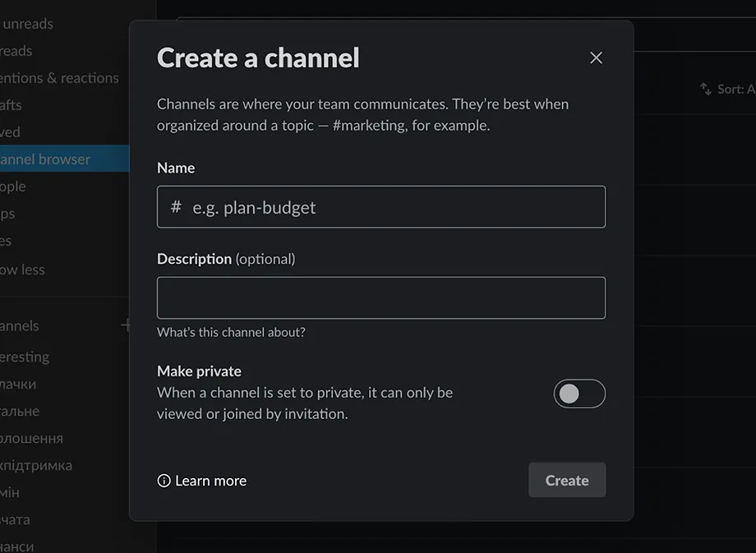
Task: Expand the Show less sidebar item
Action: (x=23, y=269)
